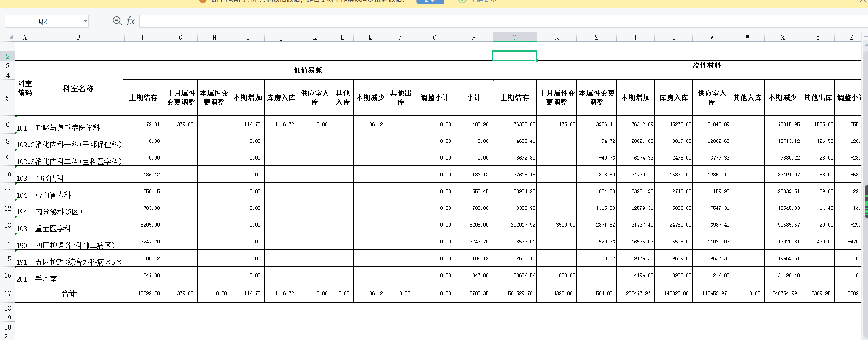The image size is (868, 340).
Task: Click the total cell 13702.35
Action: 473,293
